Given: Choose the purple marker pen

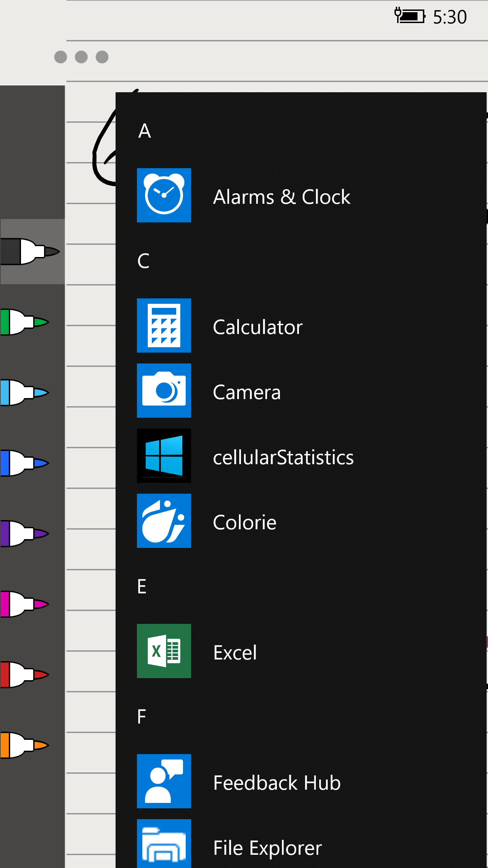Looking at the screenshot, I should click(24, 534).
